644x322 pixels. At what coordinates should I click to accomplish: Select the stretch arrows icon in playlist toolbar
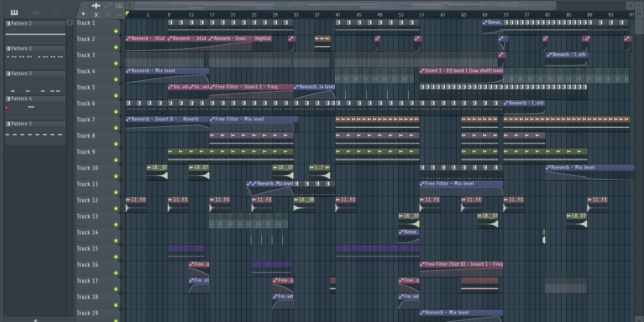click(119, 15)
